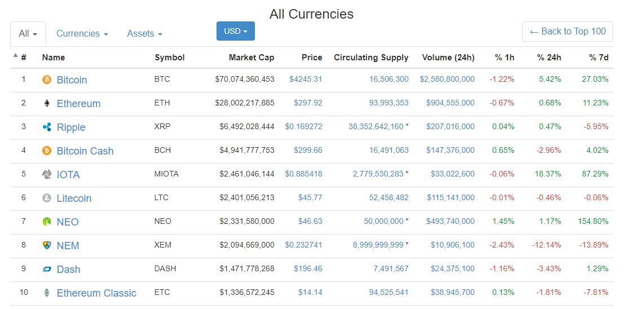Image resolution: width=644 pixels, height=309 pixels.
Task: Click IOTA price $0.885418
Action: click(x=303, y=174)
